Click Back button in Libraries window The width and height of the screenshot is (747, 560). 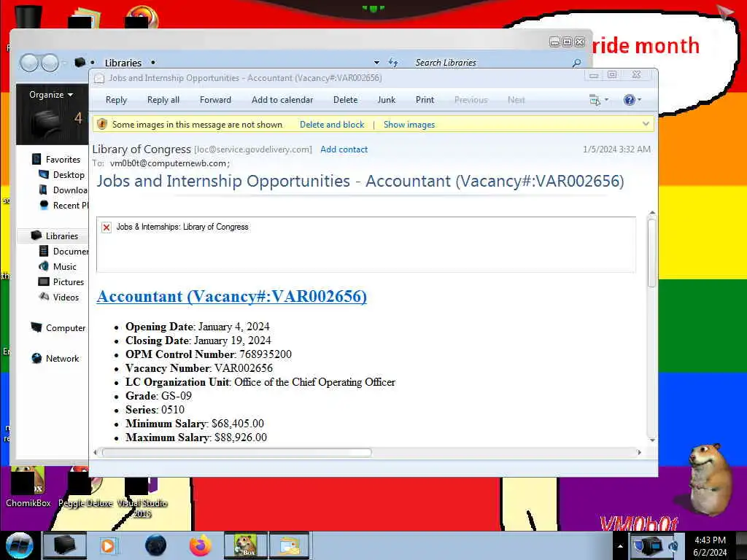point(28,63)
